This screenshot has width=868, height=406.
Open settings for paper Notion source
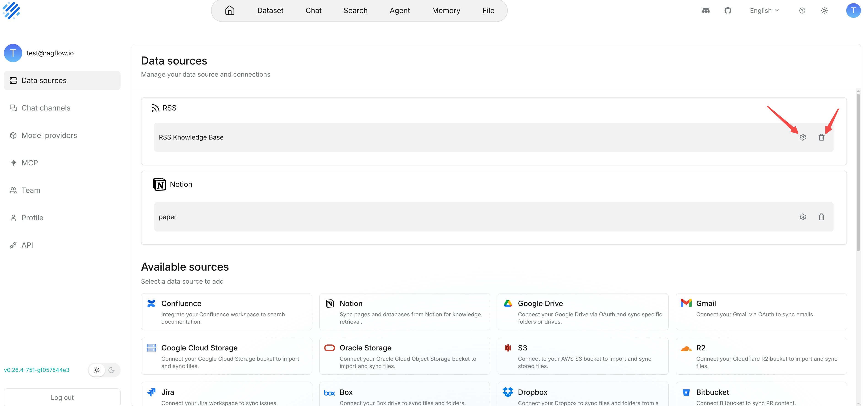click(x=803, y=217)
